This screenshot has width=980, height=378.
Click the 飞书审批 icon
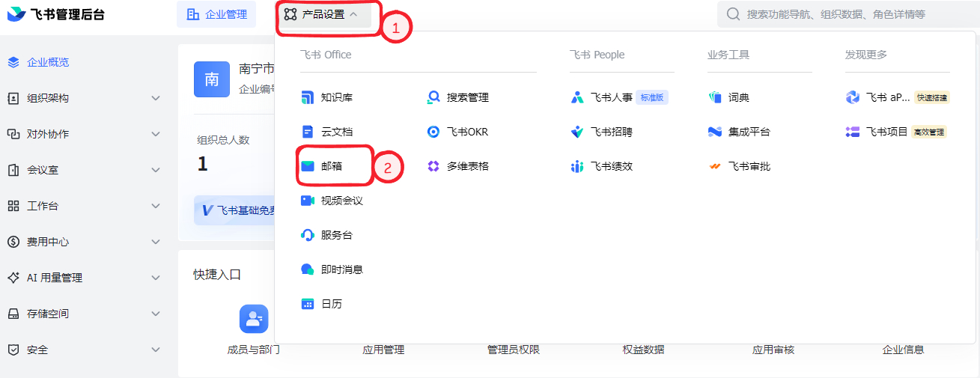(714, 166)
